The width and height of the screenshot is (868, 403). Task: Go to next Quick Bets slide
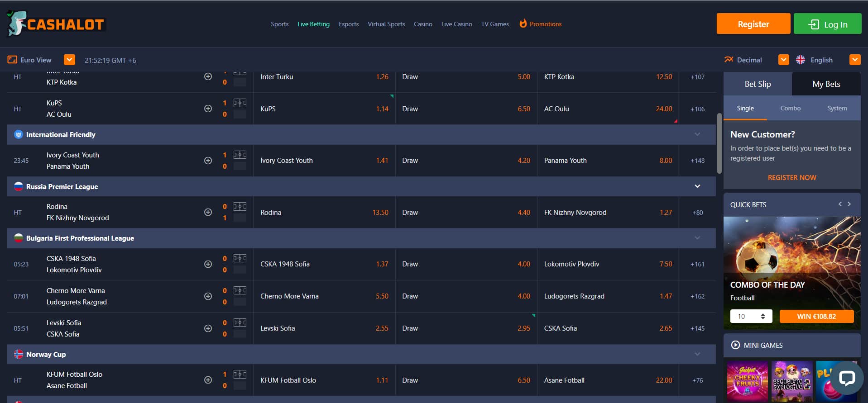point(849,204)
